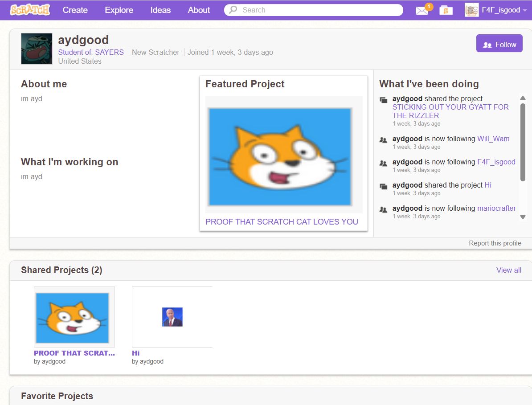Click follower icon next to Will_Wam activity
532x405 pixels.
pos(383,140)
